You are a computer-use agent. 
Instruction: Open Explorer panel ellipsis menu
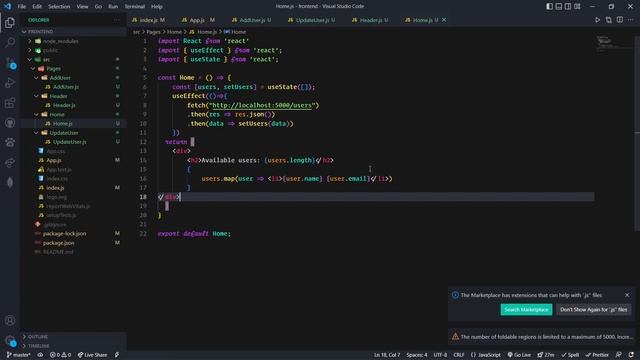(117, 20)
